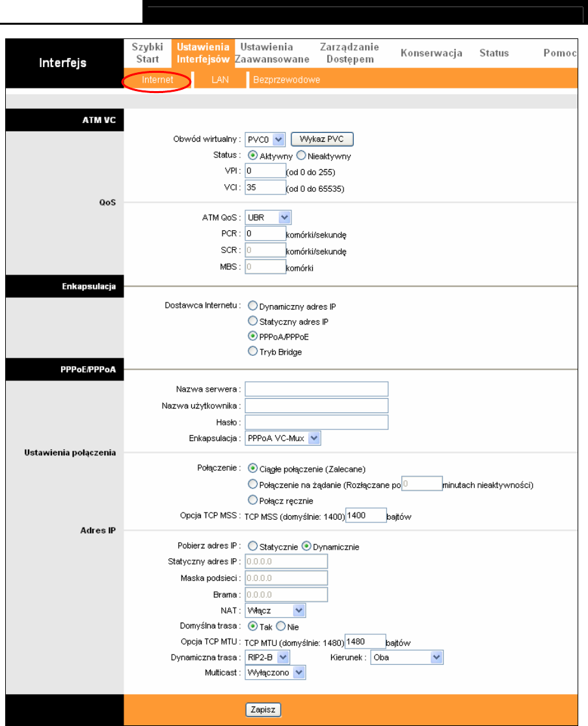Click the MBS input field
The height and width of the screenshot is (726, 588).
coord(265,267)
